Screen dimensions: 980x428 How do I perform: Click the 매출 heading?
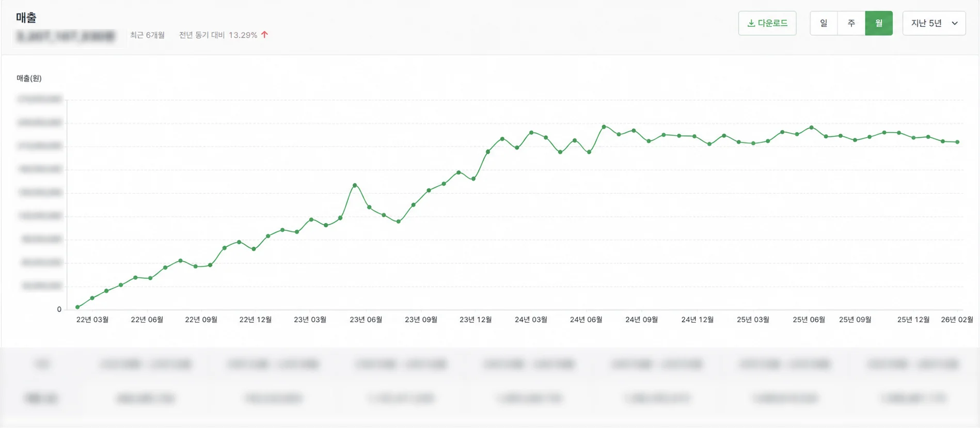pyautogui.click(x=26, y=18)
